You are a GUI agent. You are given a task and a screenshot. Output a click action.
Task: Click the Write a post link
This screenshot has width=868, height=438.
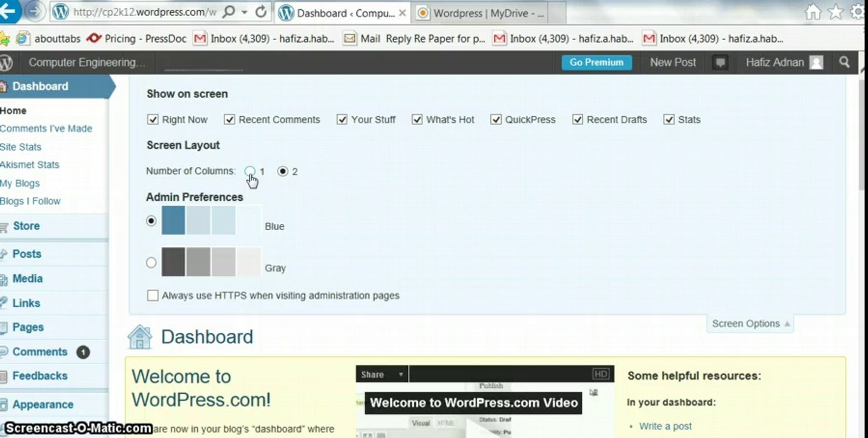pyautogui.click(x=665, y=426)
